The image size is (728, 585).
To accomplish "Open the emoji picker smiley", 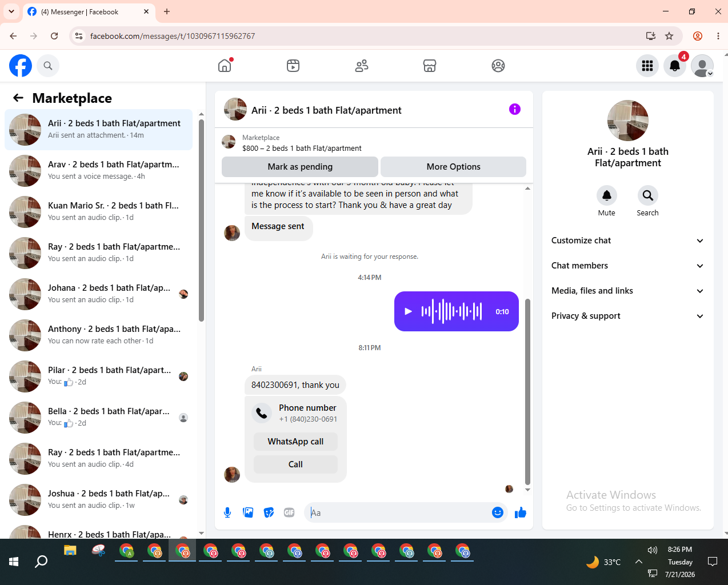I will [498, 512].
